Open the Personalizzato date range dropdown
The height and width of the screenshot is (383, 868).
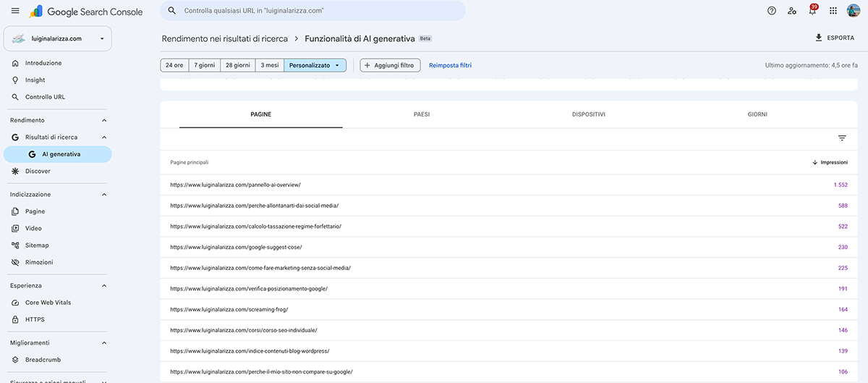point(315,65)
